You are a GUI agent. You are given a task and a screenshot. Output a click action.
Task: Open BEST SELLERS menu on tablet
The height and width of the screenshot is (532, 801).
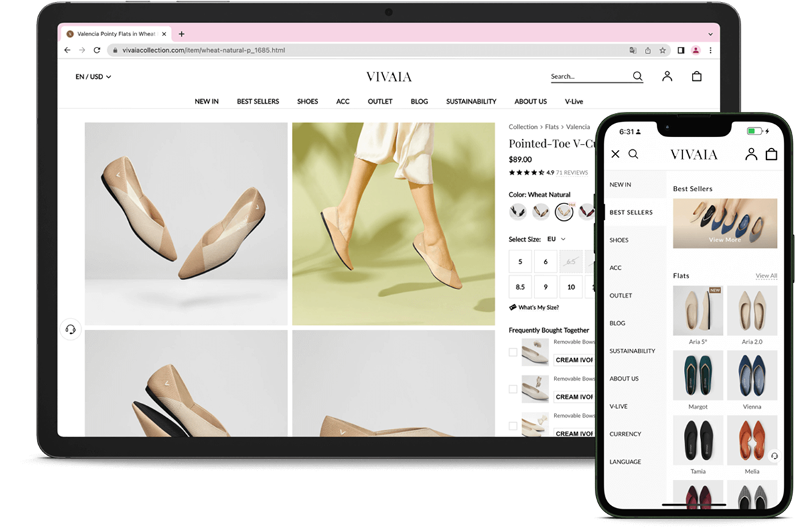(258, 102)
